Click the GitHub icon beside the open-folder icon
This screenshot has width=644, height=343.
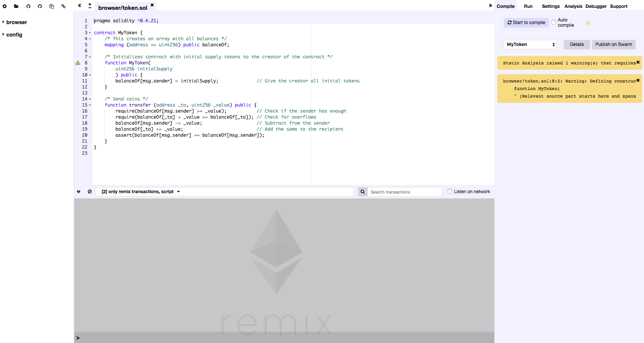(x=28, y=6)
